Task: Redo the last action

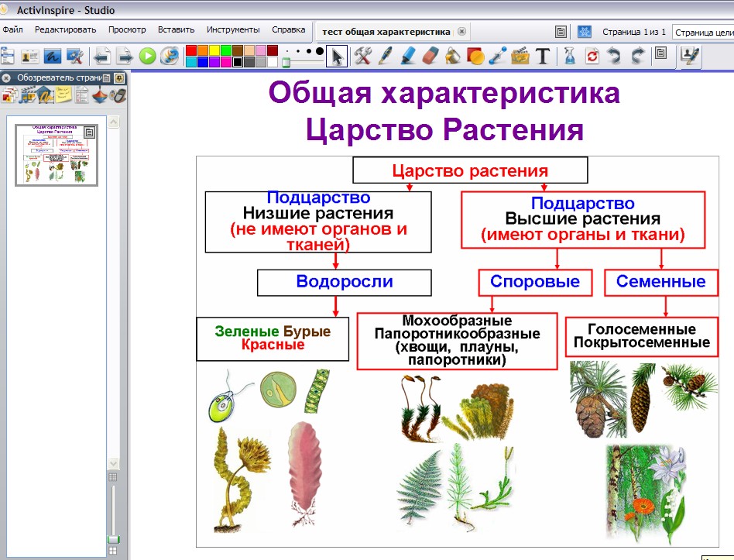Action: 637,57
